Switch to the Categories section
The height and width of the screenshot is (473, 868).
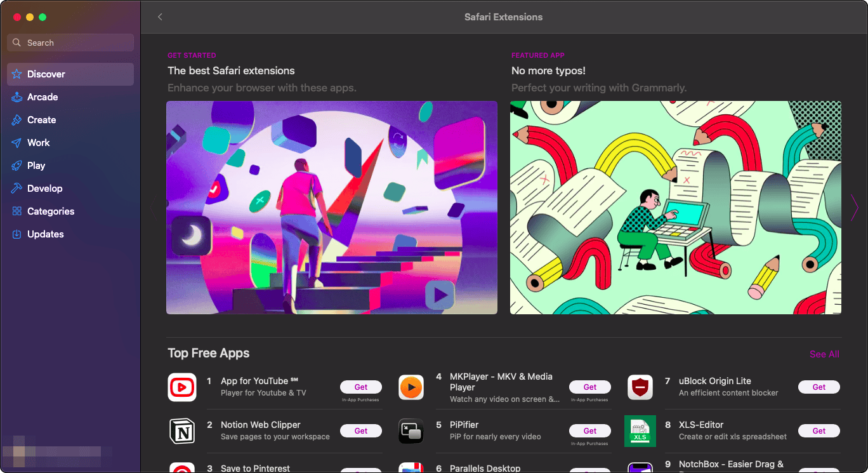pos(51,211)
